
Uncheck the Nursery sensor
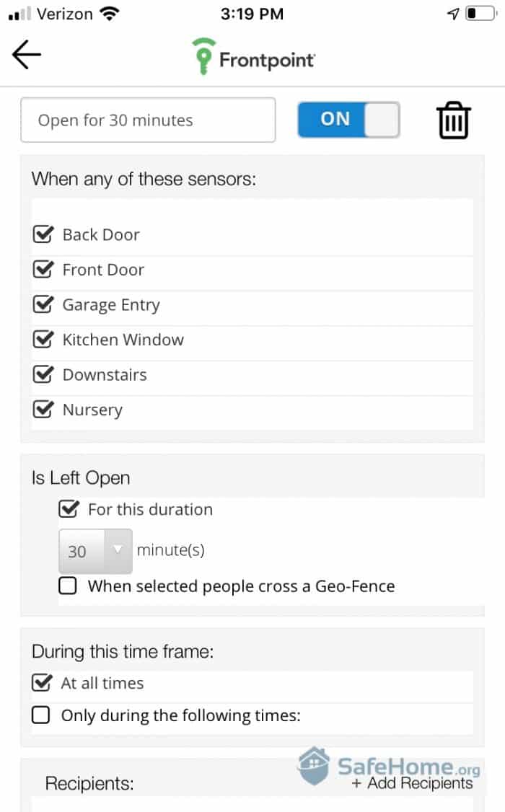coord(43,410)
